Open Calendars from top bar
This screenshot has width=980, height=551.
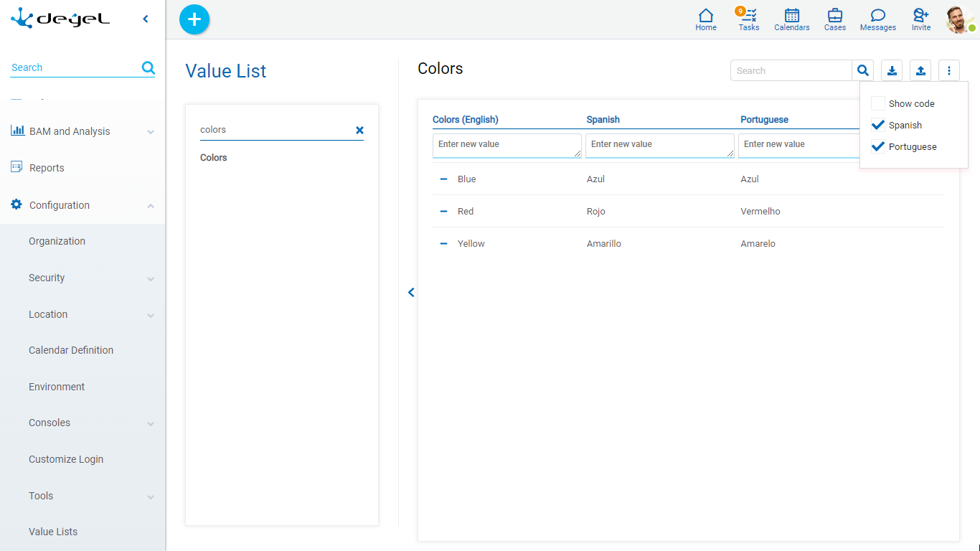[x=792, y=19]
